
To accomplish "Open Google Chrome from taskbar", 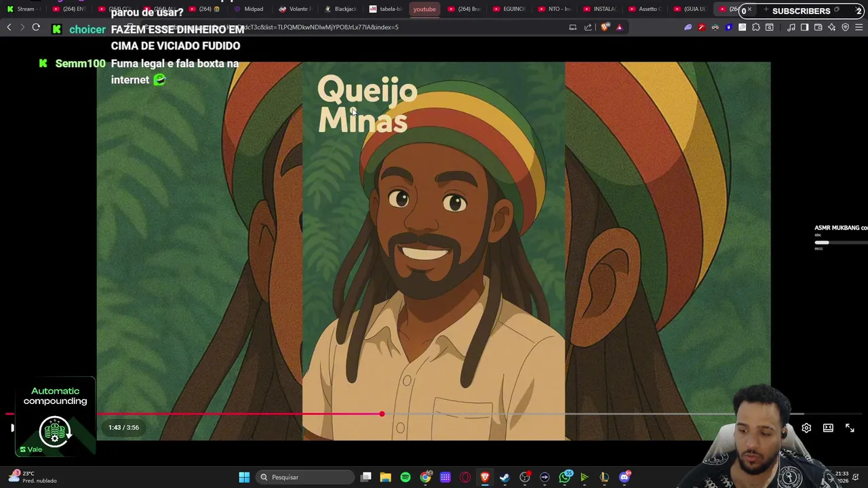I will click(x=425, y=477).
